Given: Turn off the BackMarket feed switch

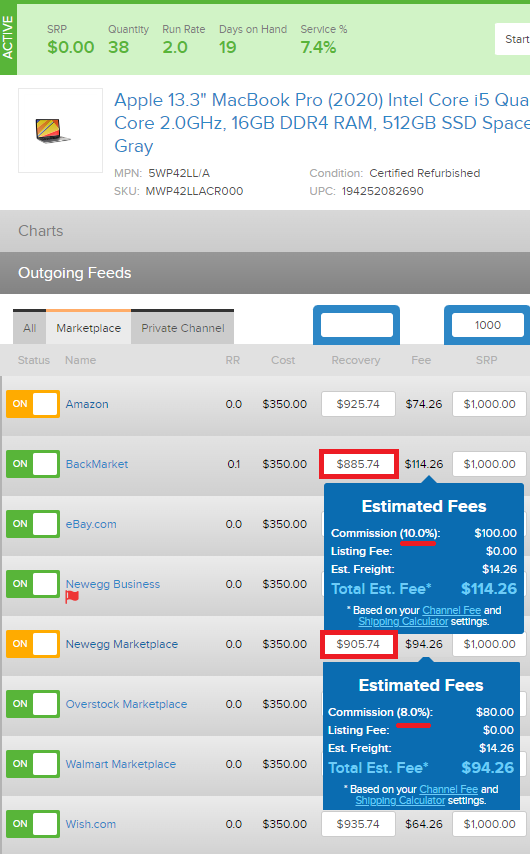Looking at the screenshot, I should click(33, 464).
